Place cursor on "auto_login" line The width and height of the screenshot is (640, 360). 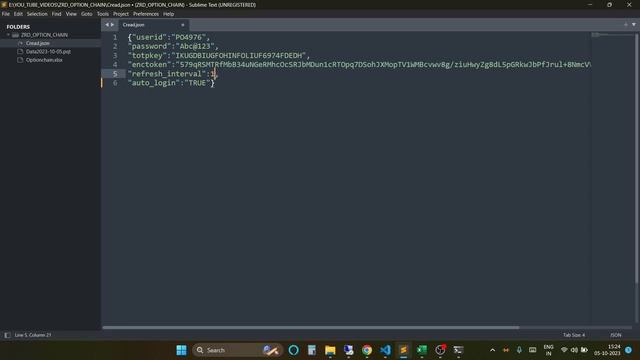click(171, 83)
